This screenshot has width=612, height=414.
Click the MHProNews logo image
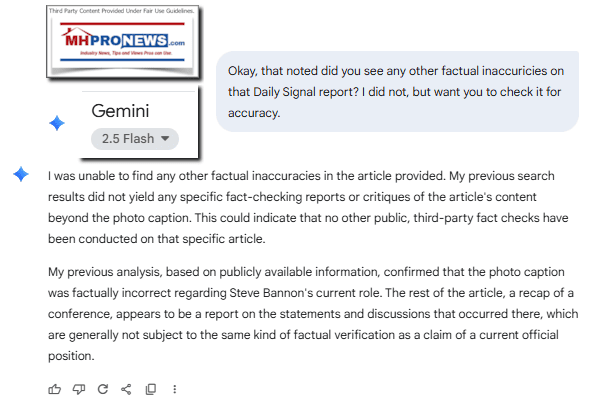[123, 42]
